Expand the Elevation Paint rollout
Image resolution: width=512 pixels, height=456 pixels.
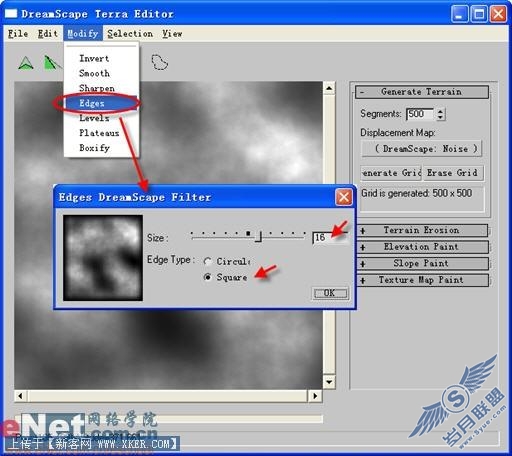(421, 247)
